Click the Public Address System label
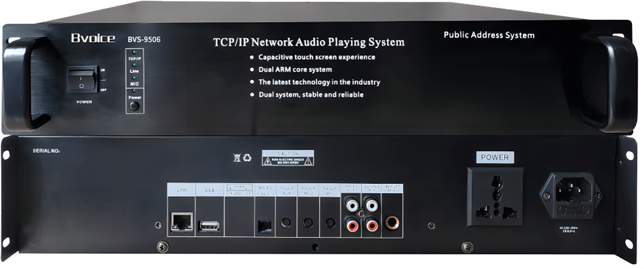The image size is (644, 269). click(x=489, y=35)
